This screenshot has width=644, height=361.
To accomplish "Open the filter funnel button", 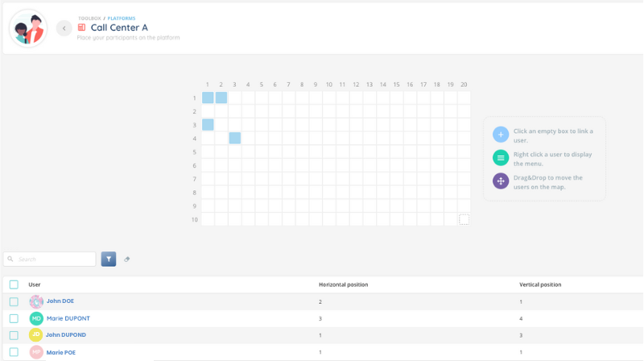I will click(109, 259).
